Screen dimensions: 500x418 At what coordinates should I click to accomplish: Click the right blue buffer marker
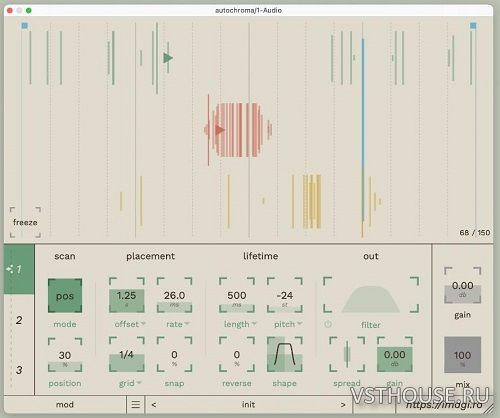[x=473, y=26]
